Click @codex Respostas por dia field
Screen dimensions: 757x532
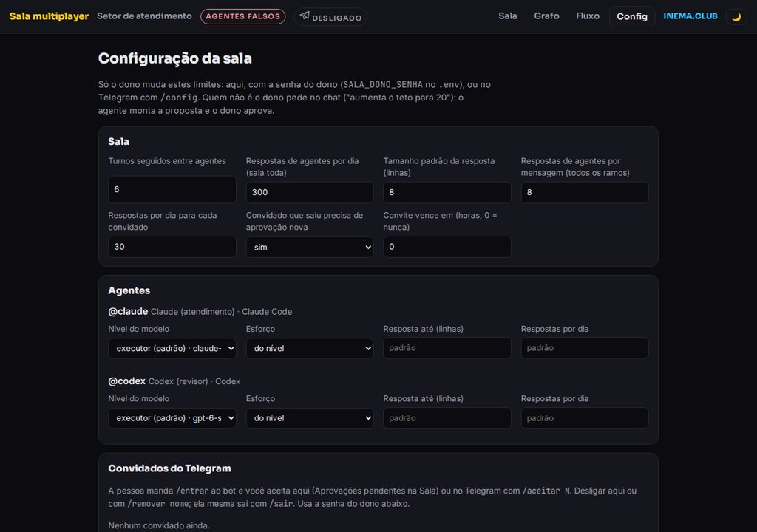pos(585,418)
